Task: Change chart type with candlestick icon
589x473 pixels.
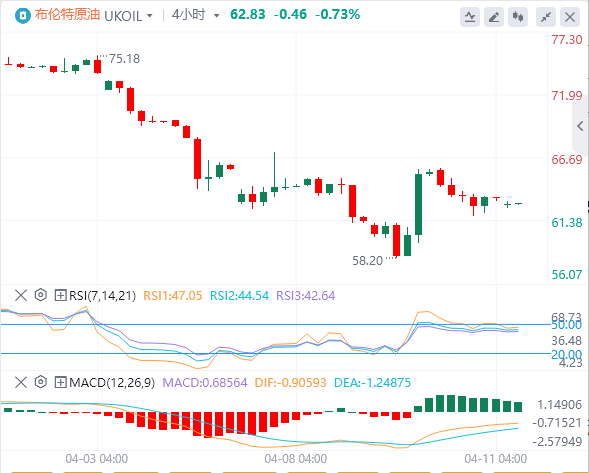Action: [x=518, y=17]
